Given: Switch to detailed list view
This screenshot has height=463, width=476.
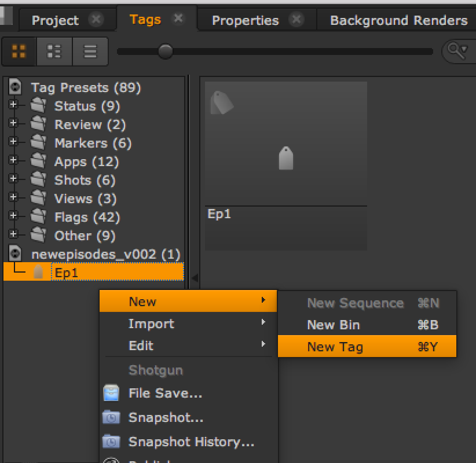Looking at the screenshot, I should (x=54, y=52).
